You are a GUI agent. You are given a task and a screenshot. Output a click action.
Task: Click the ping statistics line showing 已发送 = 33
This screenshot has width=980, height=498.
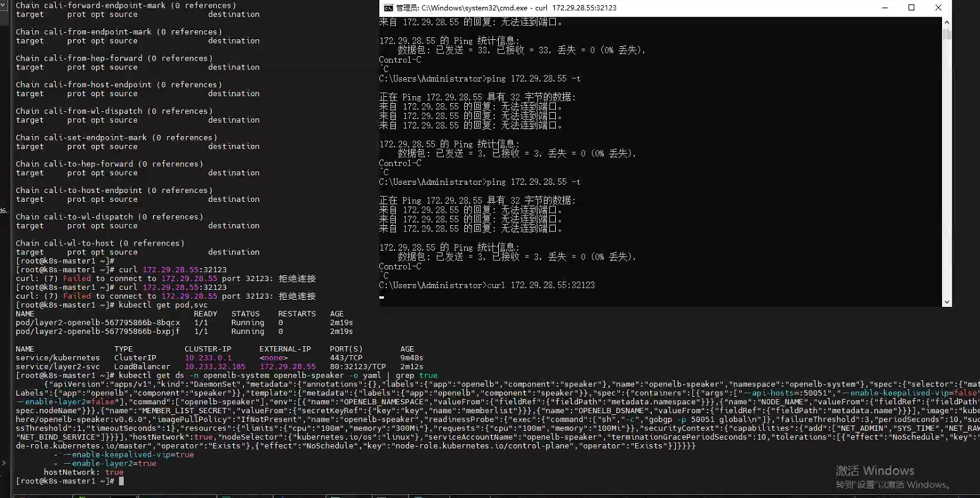point(522,50)
